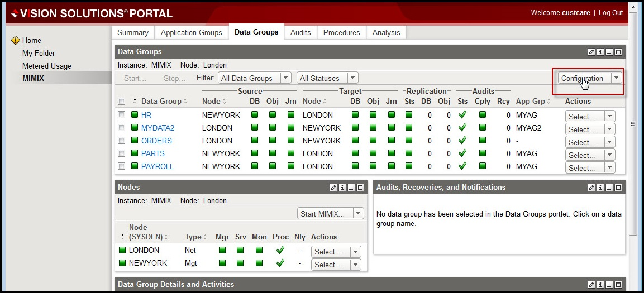Open the All Data Groups filter dropdown

[x=254, y=78]
